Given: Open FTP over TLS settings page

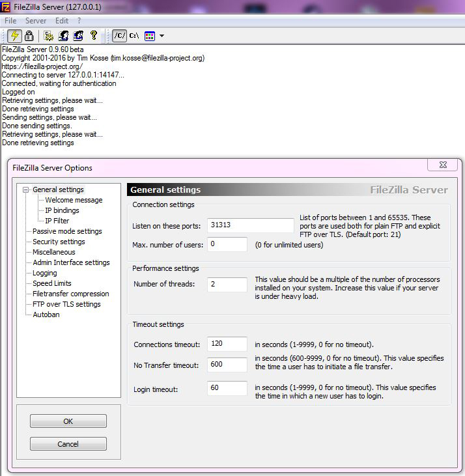Looking at the screenshot, I should coord(66,304).
